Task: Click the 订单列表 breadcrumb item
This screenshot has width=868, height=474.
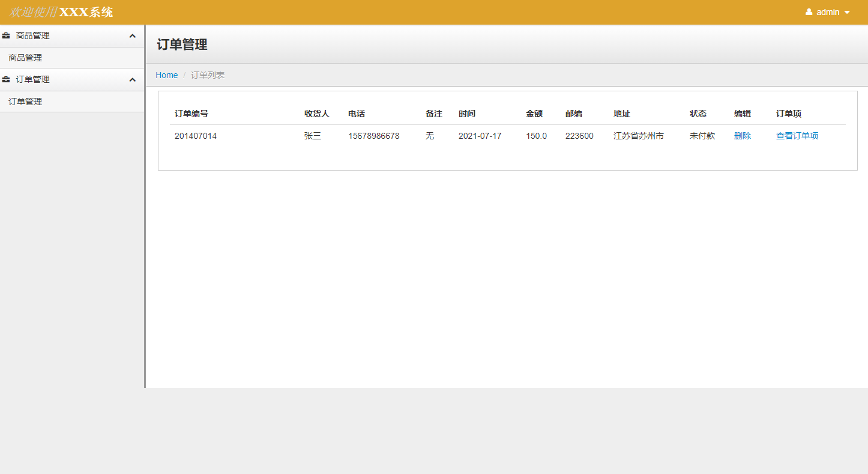Action: pos(208,75)
